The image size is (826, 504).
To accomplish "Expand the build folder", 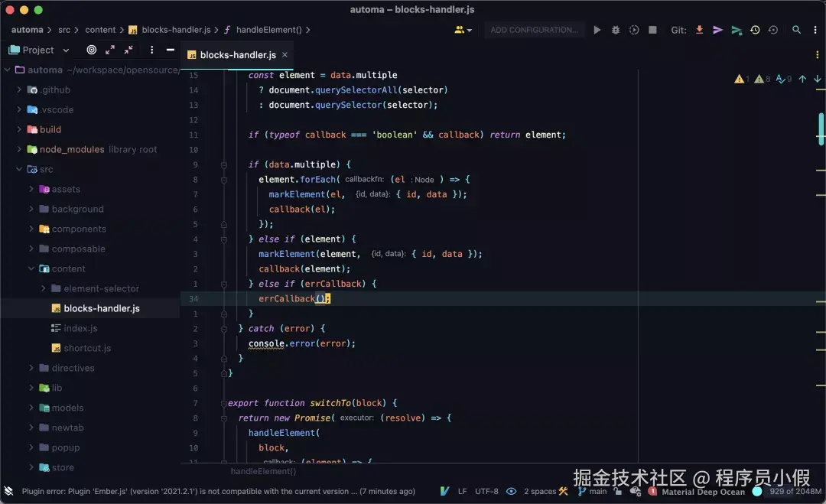I will tap(19, 129).
